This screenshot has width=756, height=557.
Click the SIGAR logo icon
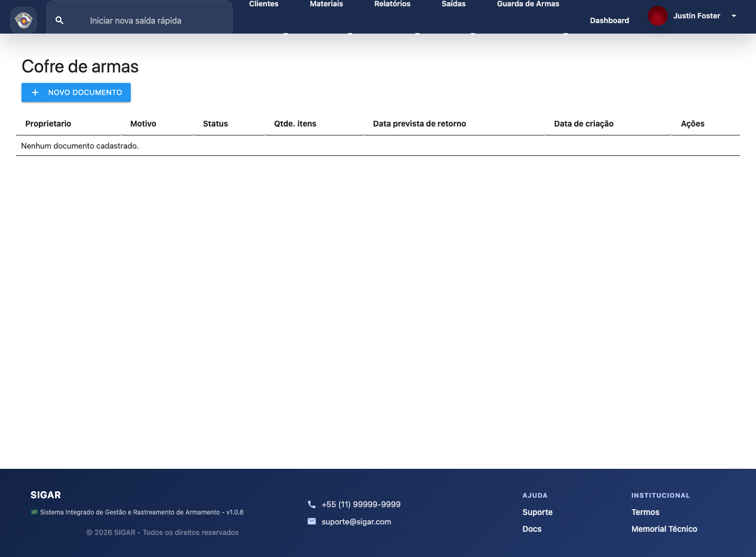(x=24, y=20)
